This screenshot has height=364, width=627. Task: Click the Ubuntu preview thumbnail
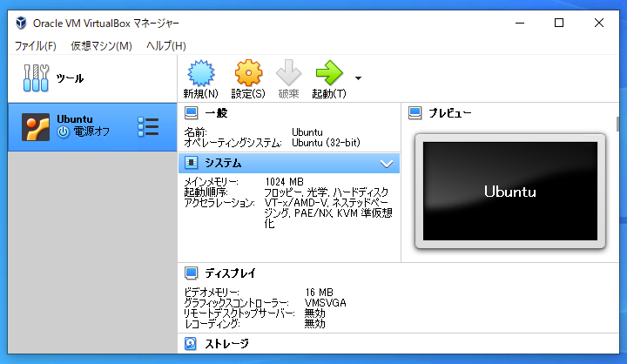pyautogui.click(x=510, y=192)
